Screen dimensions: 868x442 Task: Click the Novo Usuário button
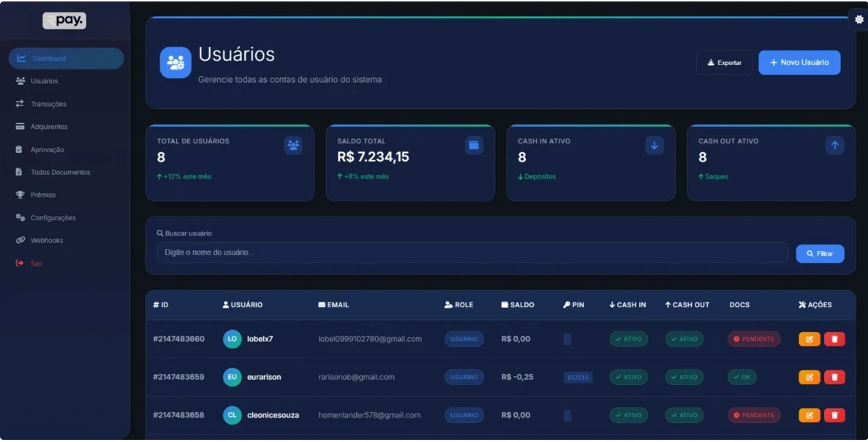click(x=799, y=62)
